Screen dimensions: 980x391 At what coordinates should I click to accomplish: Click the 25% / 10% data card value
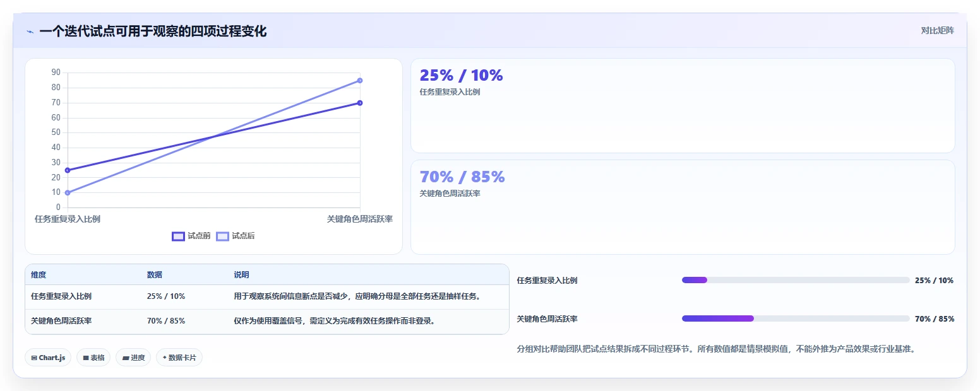(x=461, y=76)
